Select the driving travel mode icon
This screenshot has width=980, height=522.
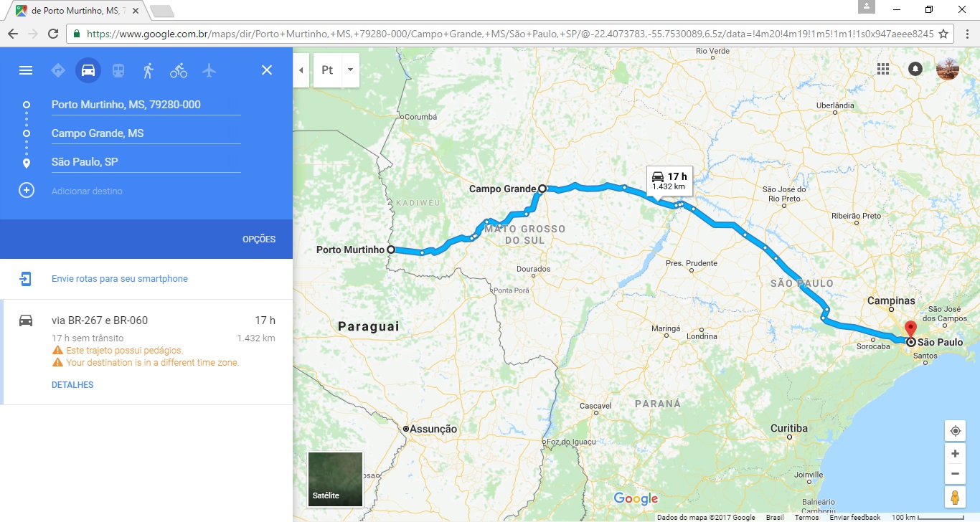pyautogui.click(x=88, y=70)
